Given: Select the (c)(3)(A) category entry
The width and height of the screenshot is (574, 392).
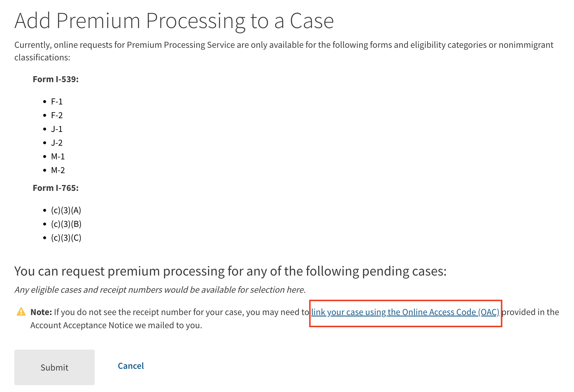Looking at the screenshot, I should (66, 210).
